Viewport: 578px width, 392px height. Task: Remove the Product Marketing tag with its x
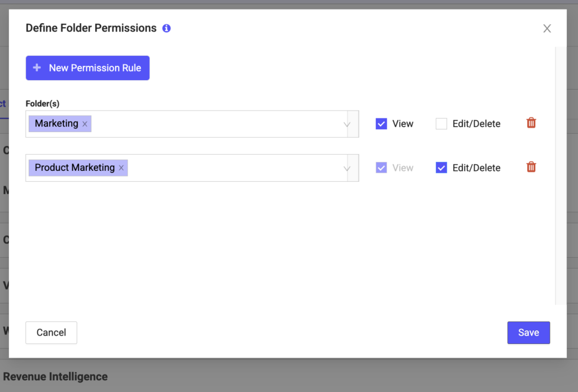121,168
